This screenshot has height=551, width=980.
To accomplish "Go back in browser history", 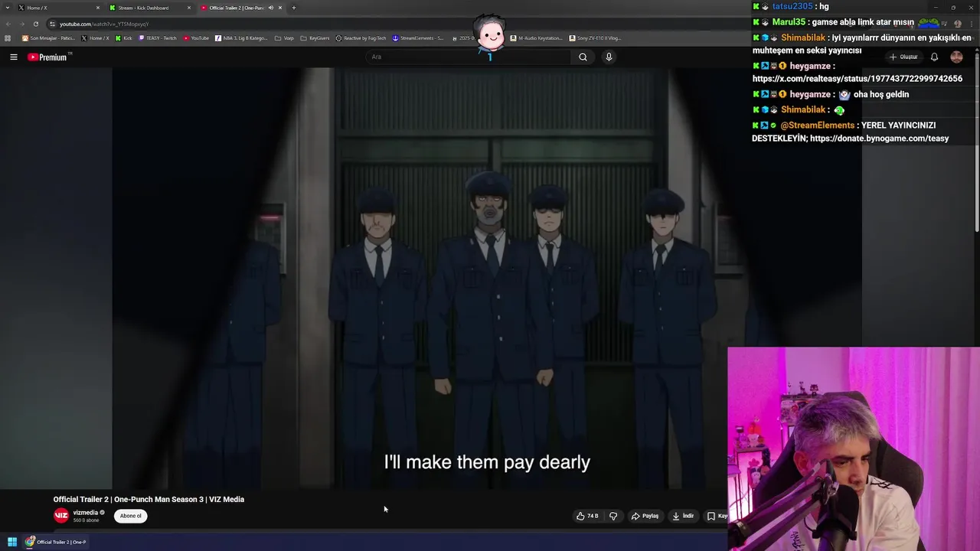I will click(8, 24).
